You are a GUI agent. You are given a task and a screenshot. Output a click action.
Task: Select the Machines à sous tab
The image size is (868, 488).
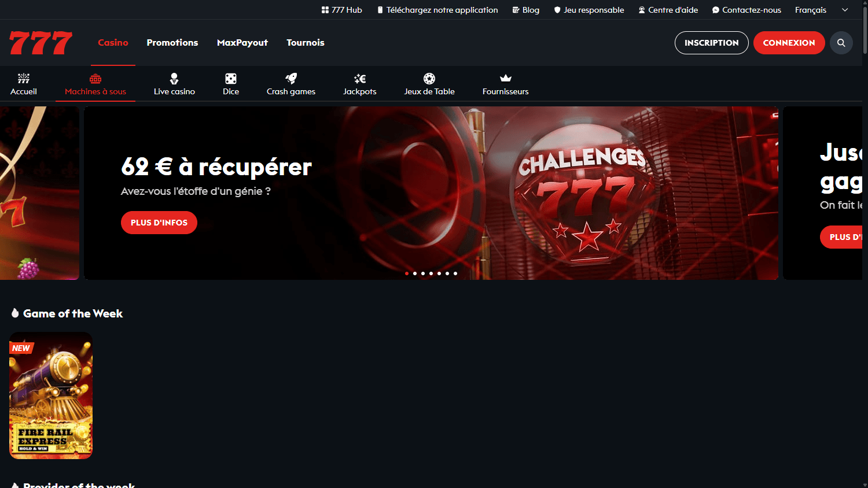pos(95,84)
